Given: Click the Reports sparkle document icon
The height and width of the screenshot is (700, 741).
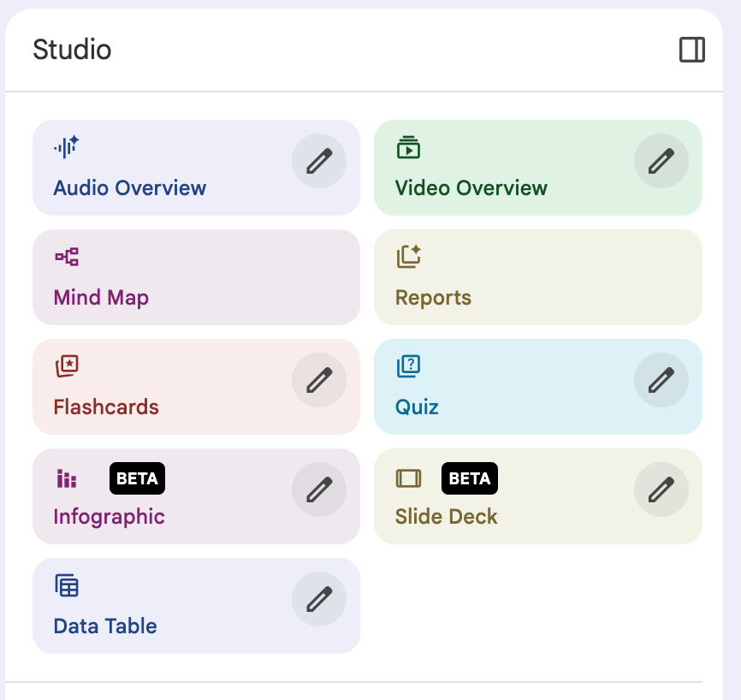Looking at the screenshot, I should point(409,257).
